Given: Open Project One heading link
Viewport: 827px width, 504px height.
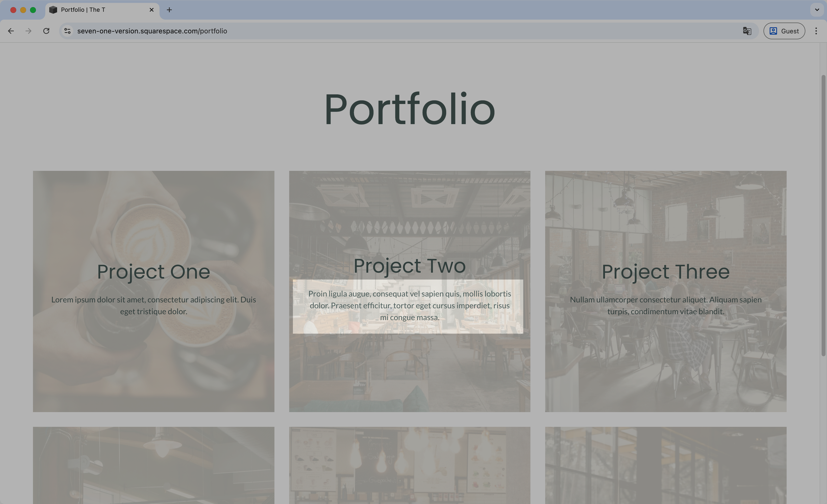Looking at the screenshot, I should point(153,272).
